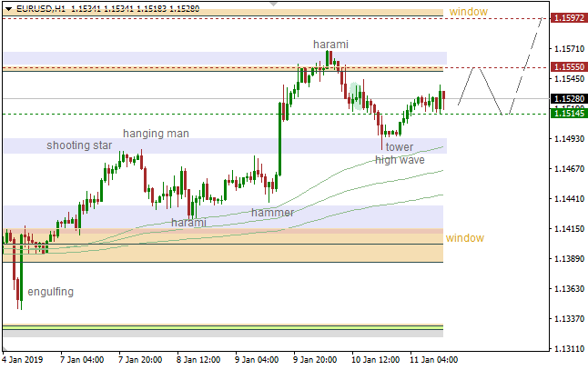Click the green 1.15145 price level tag
Screen dimensions: 588x370
pos(569,113)
